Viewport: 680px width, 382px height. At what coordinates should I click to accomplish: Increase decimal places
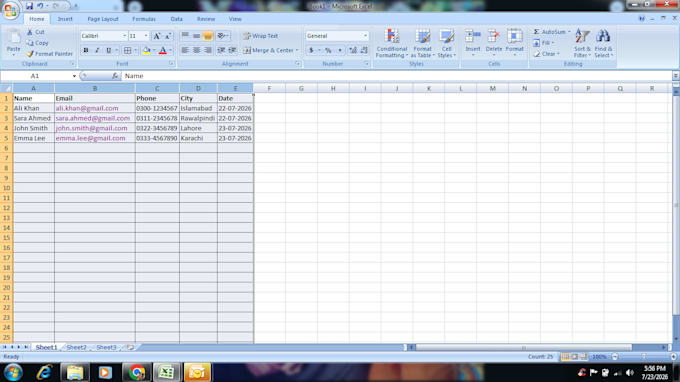[353, 50]
